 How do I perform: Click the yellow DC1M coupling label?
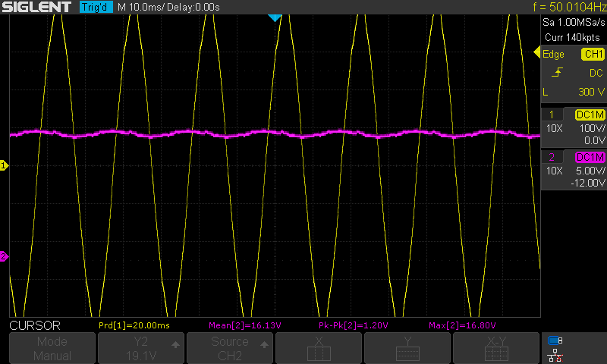pos(590,115)
